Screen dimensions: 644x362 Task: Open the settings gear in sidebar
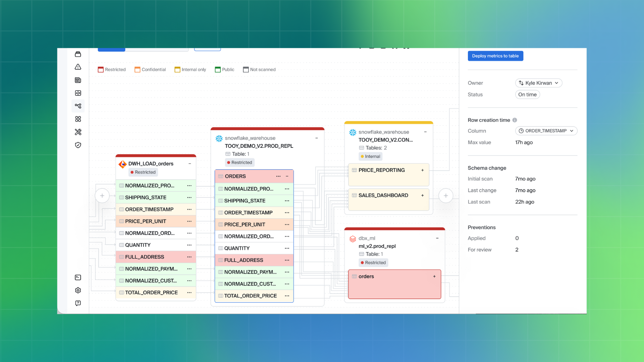pyautogui.click(x=78, y=290)
